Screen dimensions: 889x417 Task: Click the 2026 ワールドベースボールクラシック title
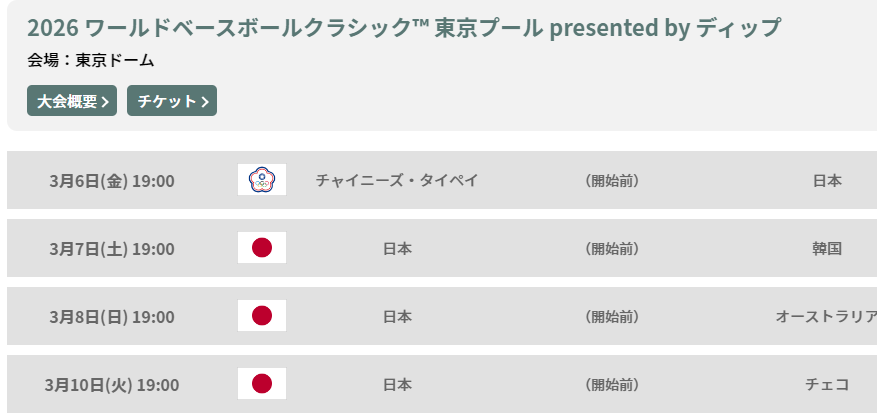click(x=404, y=27)
